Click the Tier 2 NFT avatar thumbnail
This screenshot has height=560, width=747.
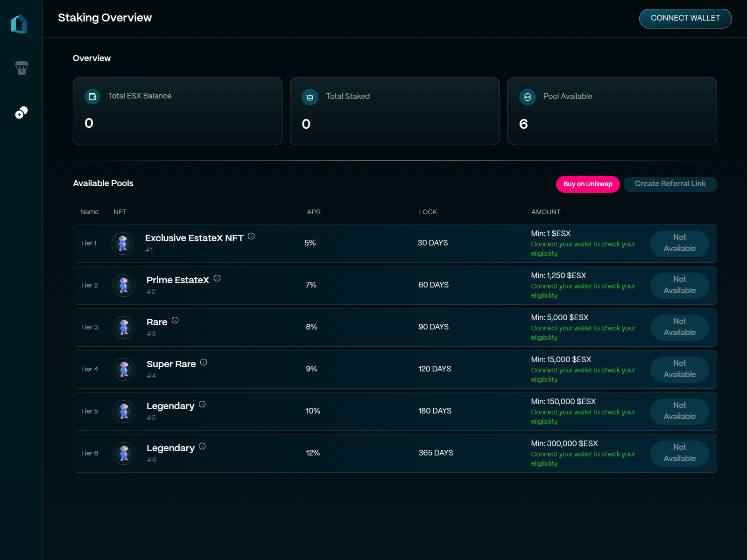pos(124,286)
